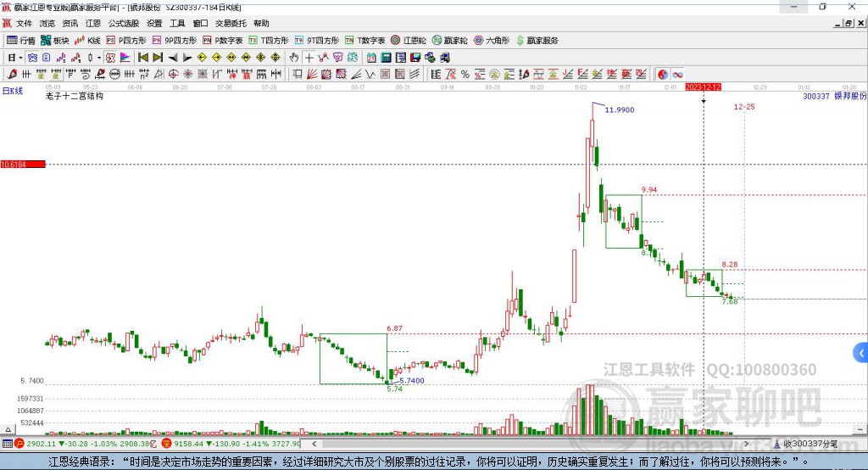Image resolution: width=868 pixels, height=470 pixels.
Task: Open the 六角形 hexagon tool
Action: pos(492,41)
